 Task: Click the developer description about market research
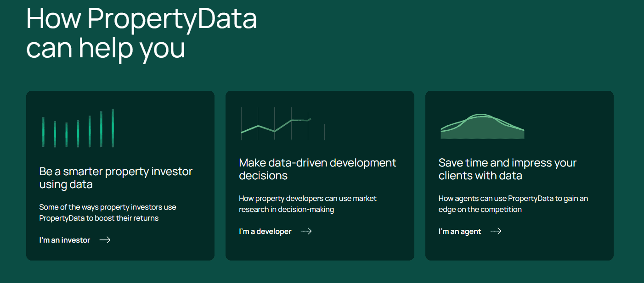(307, 204)
